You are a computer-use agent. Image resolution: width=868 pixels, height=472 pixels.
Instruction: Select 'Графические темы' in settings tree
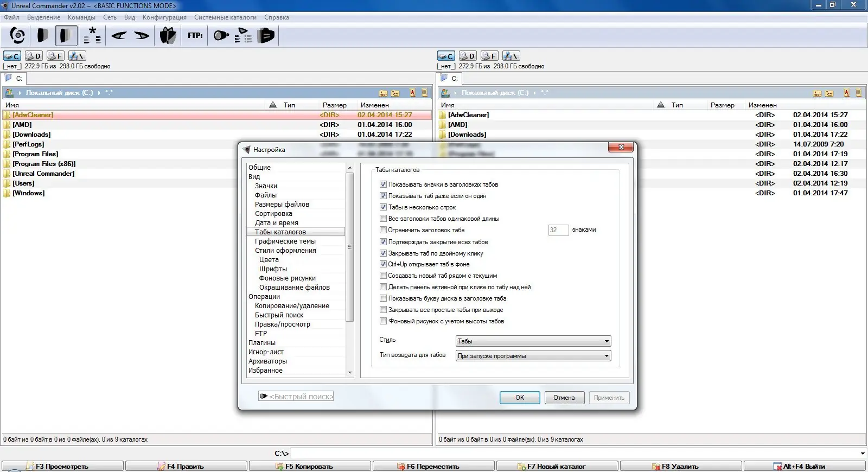(285, 241)
